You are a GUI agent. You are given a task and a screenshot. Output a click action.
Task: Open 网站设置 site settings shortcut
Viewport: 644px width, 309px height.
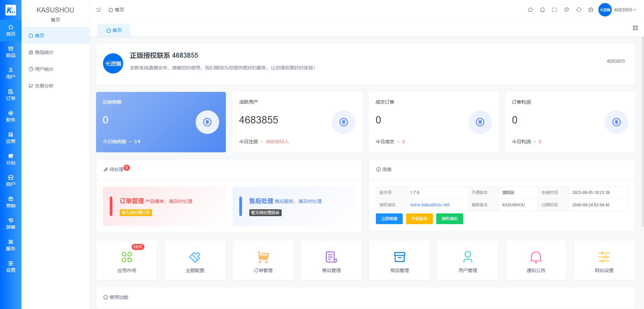click(x=604, y=260)
